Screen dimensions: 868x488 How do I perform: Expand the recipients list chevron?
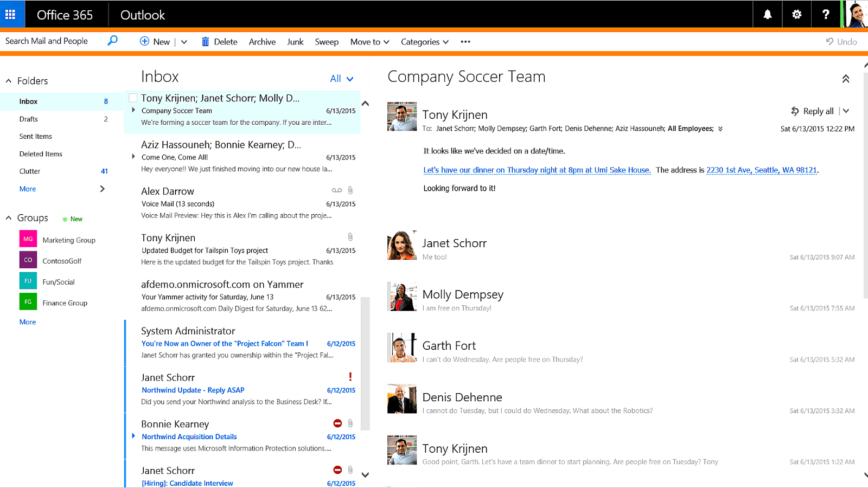[720, 129]
